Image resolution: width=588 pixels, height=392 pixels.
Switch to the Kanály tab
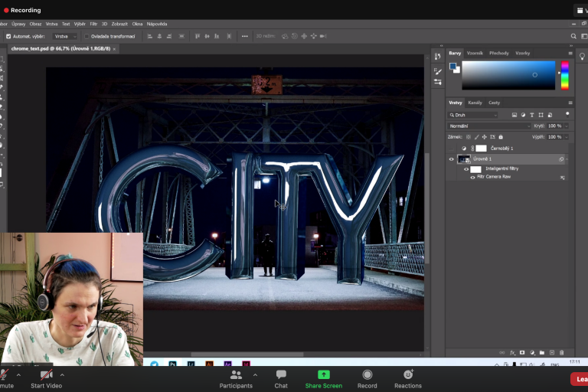475,103
